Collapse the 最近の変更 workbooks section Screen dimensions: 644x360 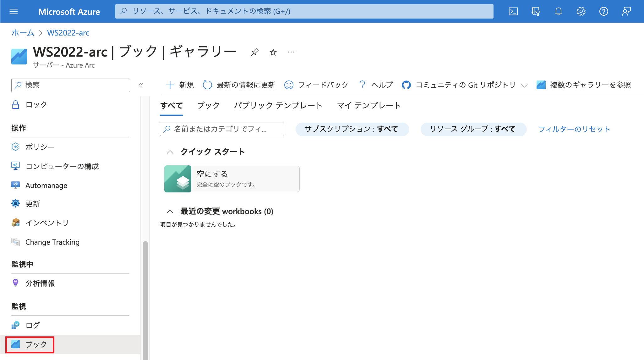coord(170,211)
